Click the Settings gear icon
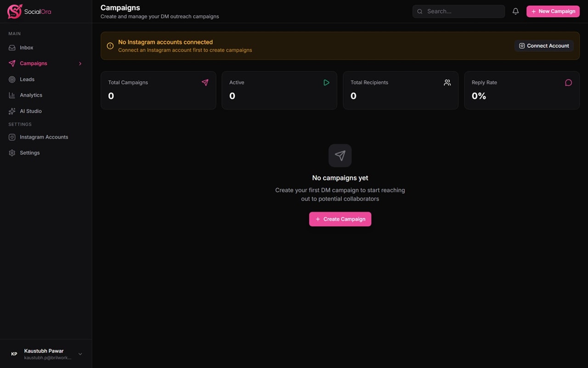The height and width of the screenshot is (368, 588). pyautogui.click(x=12, y=153)
